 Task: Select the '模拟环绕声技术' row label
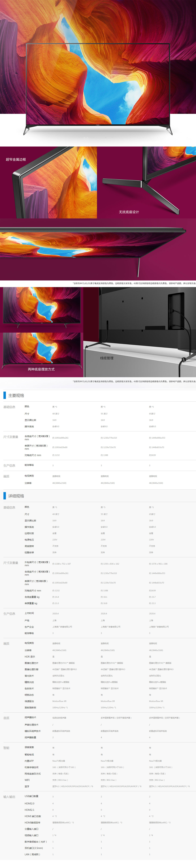click(33, 731)
